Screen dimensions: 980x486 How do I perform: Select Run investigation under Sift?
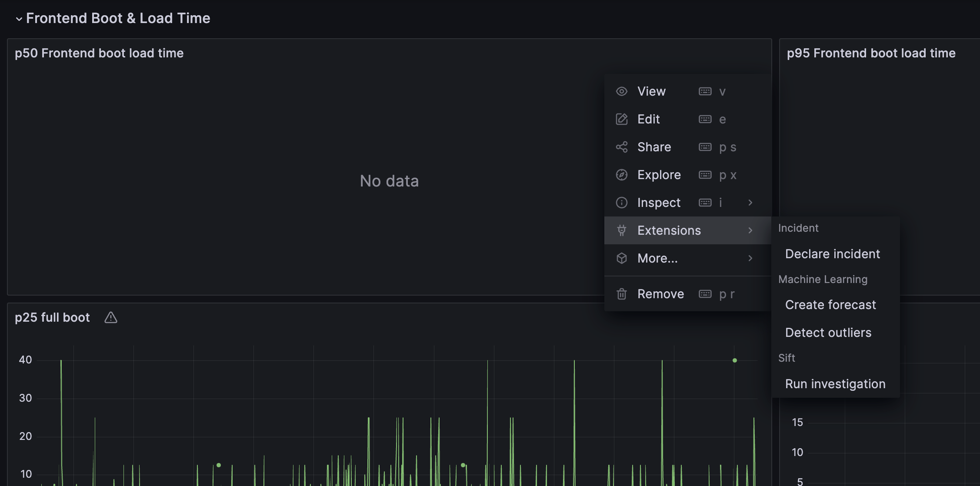(835, 383)
